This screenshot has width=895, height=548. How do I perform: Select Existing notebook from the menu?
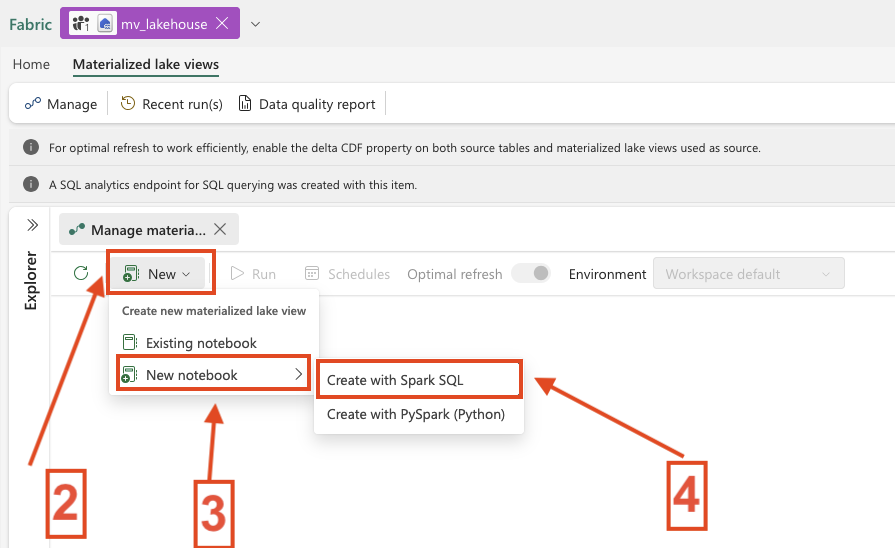pos(200,343)
